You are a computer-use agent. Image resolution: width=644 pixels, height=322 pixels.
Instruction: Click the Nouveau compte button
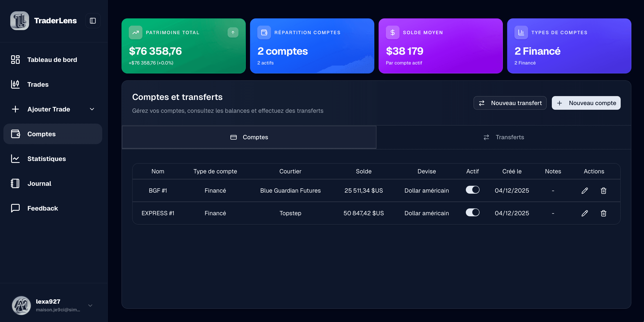586,103
